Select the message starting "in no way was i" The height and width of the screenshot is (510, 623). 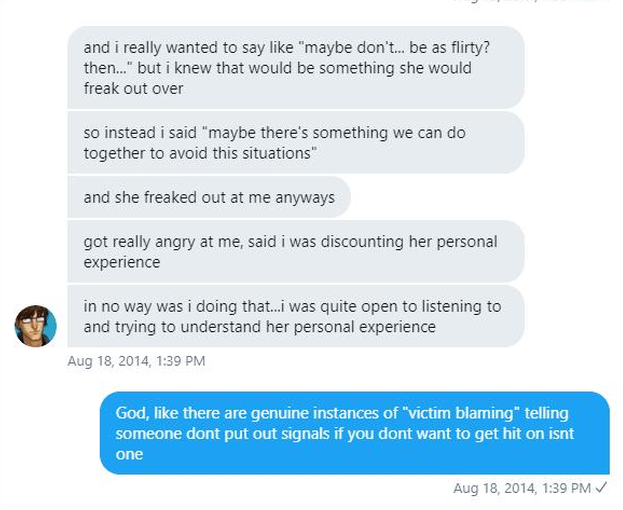point(295,316)
